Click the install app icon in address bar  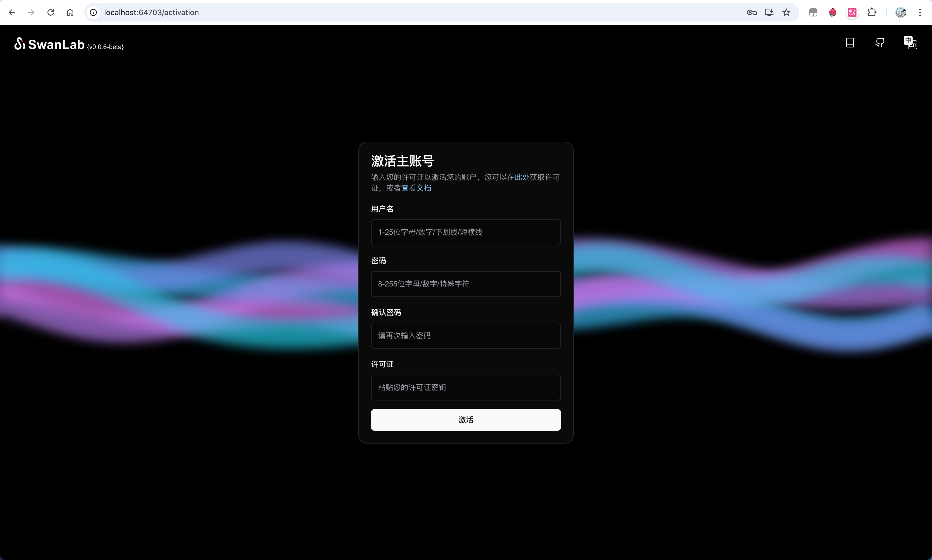click(x=769, y=12)
